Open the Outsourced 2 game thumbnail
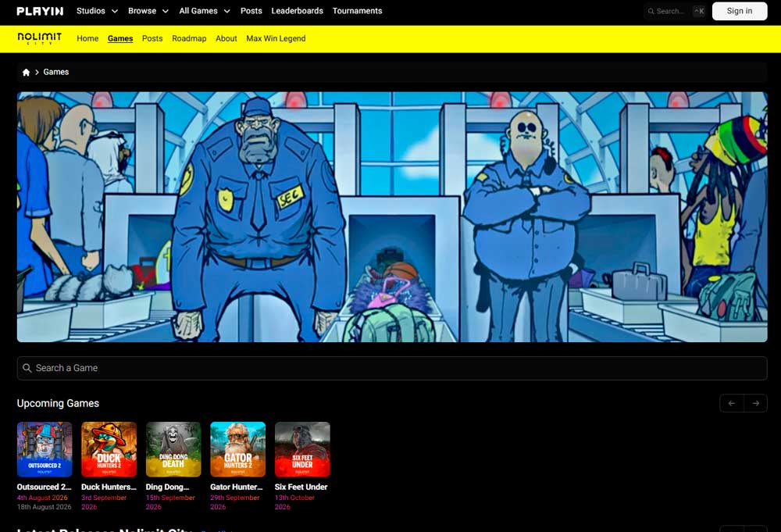 (45, 449)
